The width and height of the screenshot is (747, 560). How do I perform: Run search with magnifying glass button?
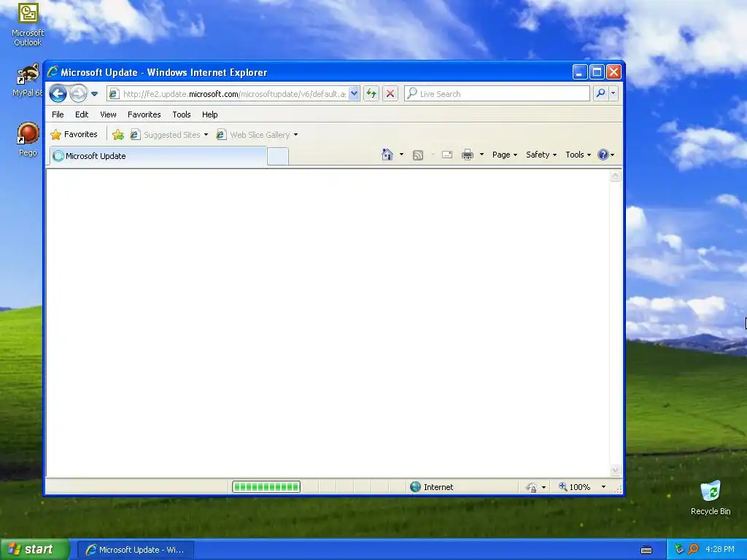click(x=601, y=94)
